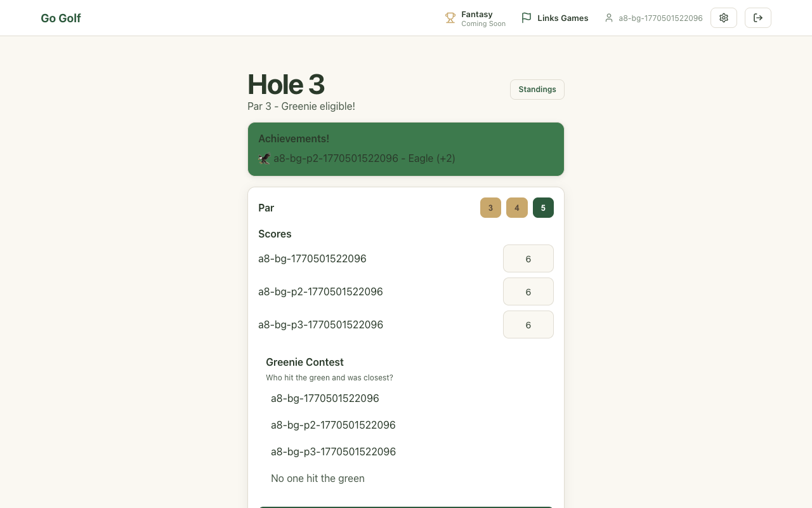Open the Links Games menu item
Viewport: 812px width, 508px height.
[x=562, y=18]
